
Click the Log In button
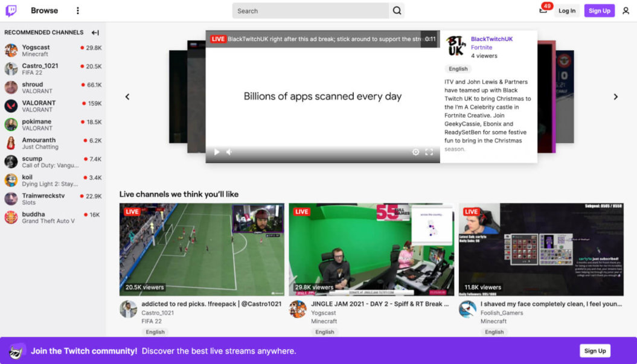(x=566, y=10)
